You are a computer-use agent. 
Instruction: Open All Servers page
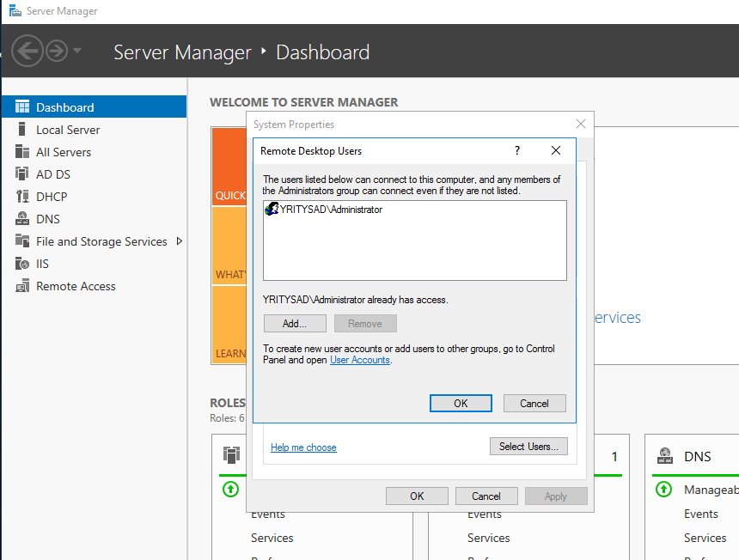(x=64, y=152)
